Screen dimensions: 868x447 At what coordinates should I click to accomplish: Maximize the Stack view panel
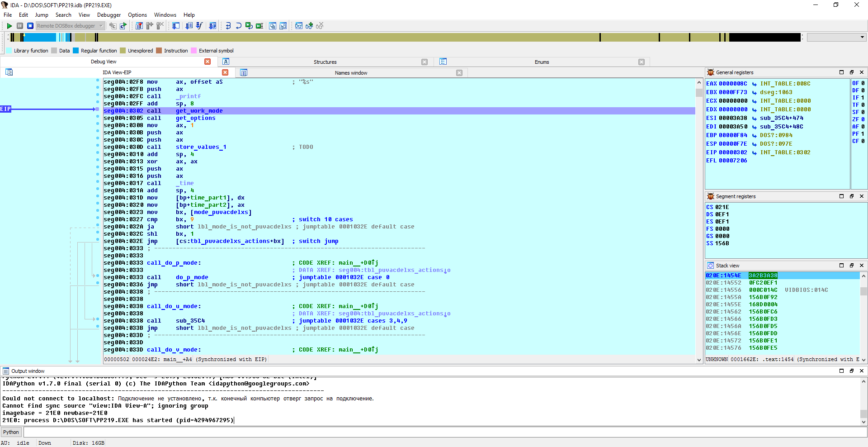pos(841,266)
